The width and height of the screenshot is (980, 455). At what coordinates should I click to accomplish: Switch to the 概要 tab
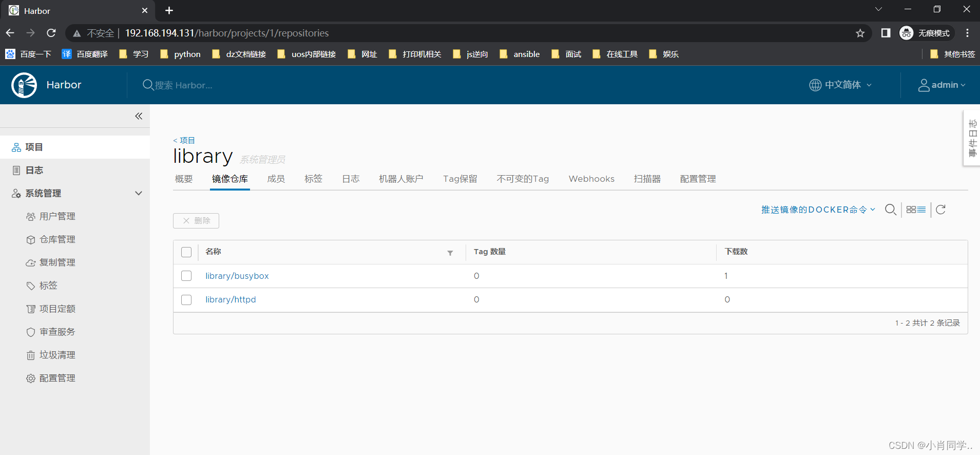(184, 179)
